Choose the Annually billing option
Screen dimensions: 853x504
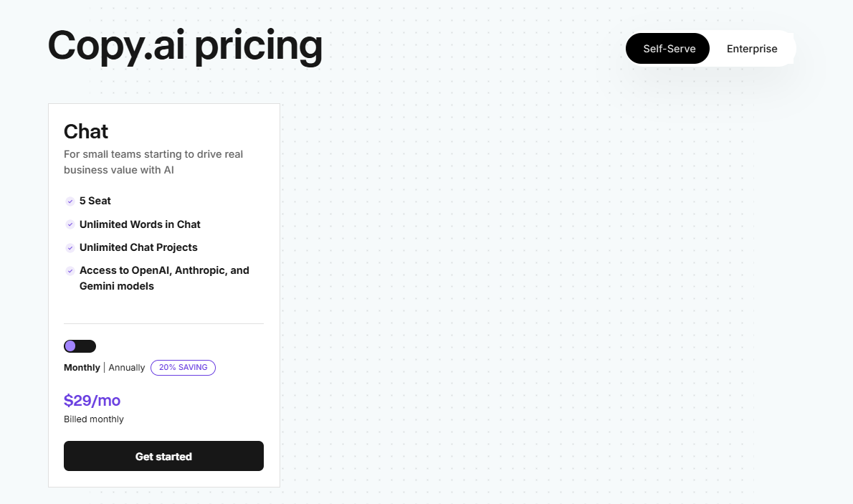pyautogui.click(x=127, y=368)
